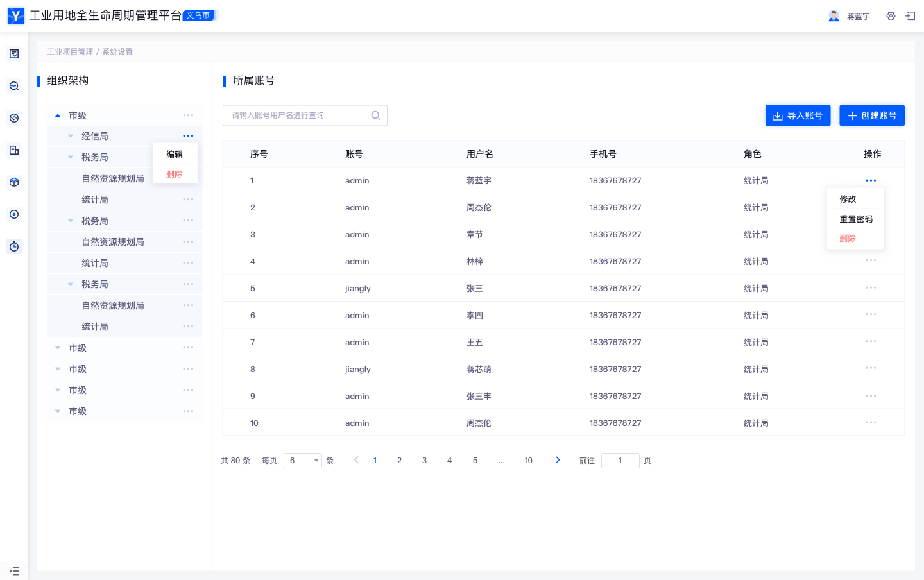The image size is (924, 580).
Task: Click the logout icon in top-right corner
Action: [910, 16]
